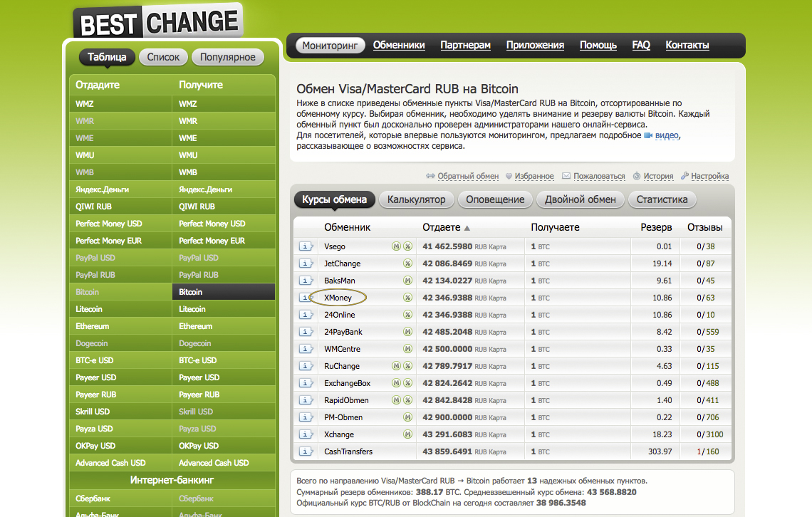Click the percent badge next to 24Online
Screen dimensions: 812x517
pos(408,315)
